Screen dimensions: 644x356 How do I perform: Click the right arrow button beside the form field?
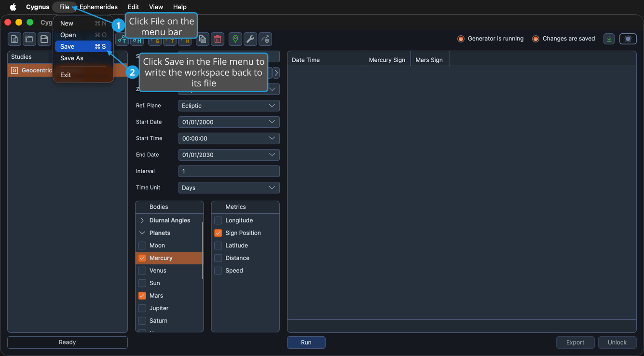click(x=276, y=73)
